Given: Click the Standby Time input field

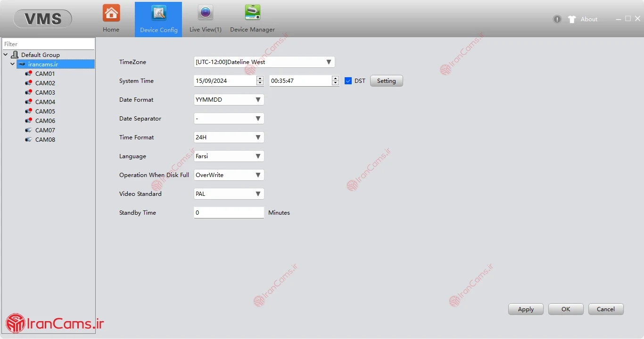Looking at the screenshot, I should (229, 213).
